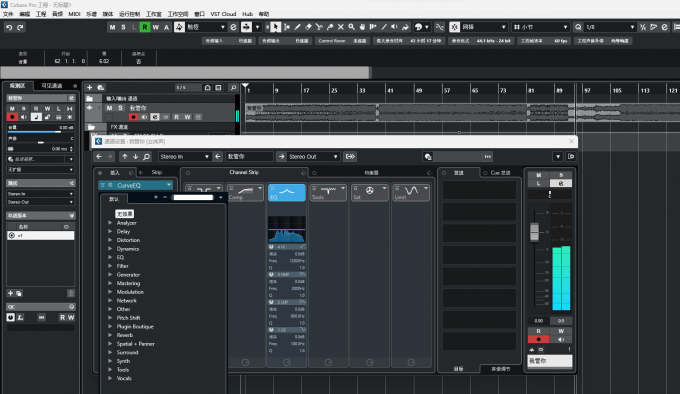Toggle track record enable in track list
Image resolution: width=680 pixels, height=394 pixels.
click(x=133, y=117)
